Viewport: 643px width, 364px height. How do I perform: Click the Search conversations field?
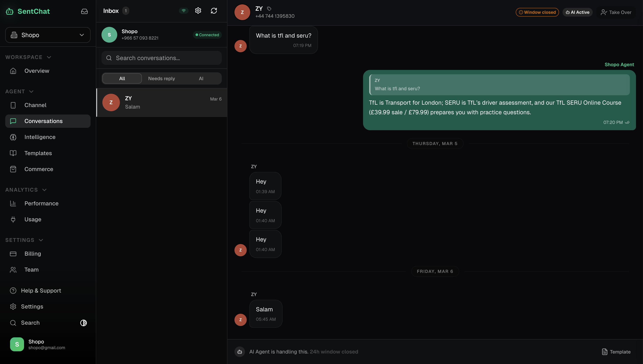[161, 58]
